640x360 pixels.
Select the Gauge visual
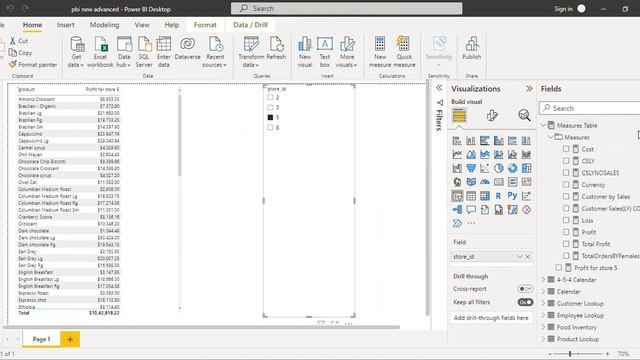pos(485,182)
